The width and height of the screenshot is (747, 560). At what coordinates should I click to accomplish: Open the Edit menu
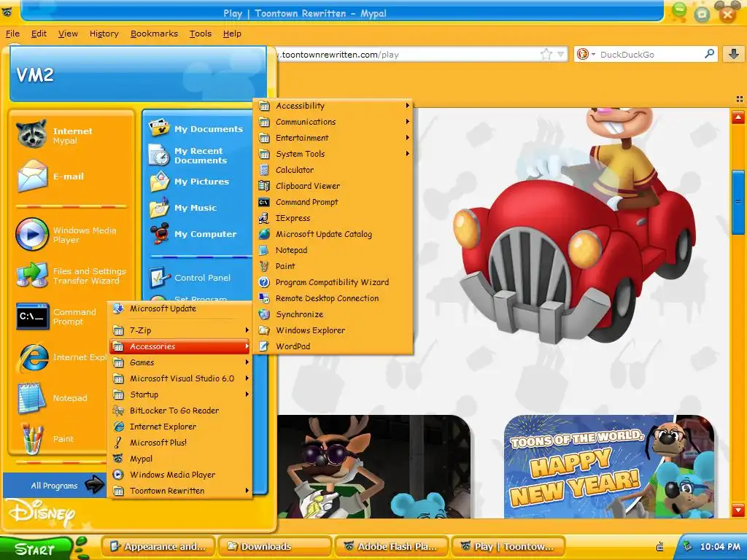coord(39,34)
